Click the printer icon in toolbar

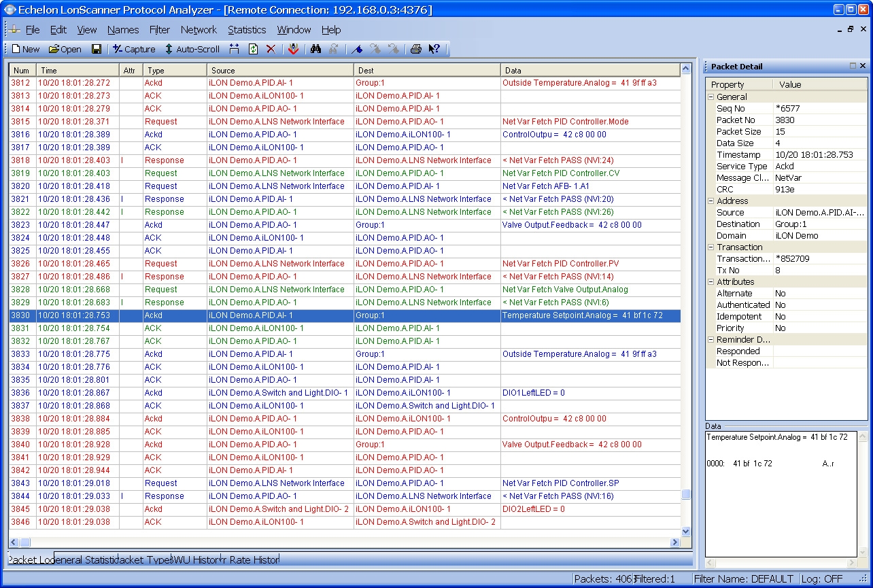416,49
